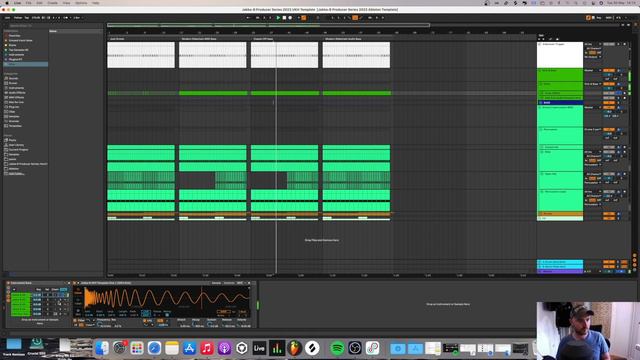The width and height of the screenshot is (640, 360).
Task: Switch Simpler to the Controls tab
Action: coord(229,283)
